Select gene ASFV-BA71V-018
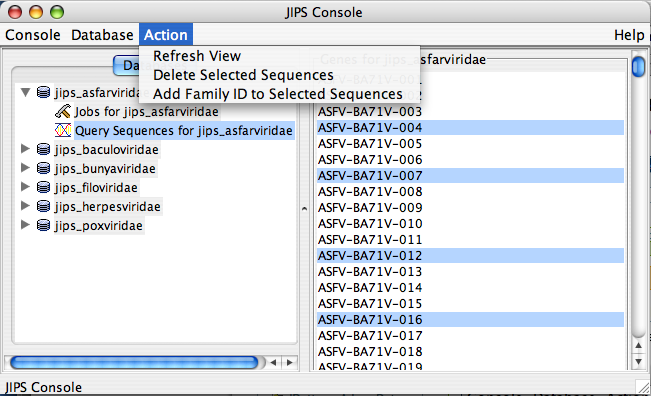 click(470, 352)
